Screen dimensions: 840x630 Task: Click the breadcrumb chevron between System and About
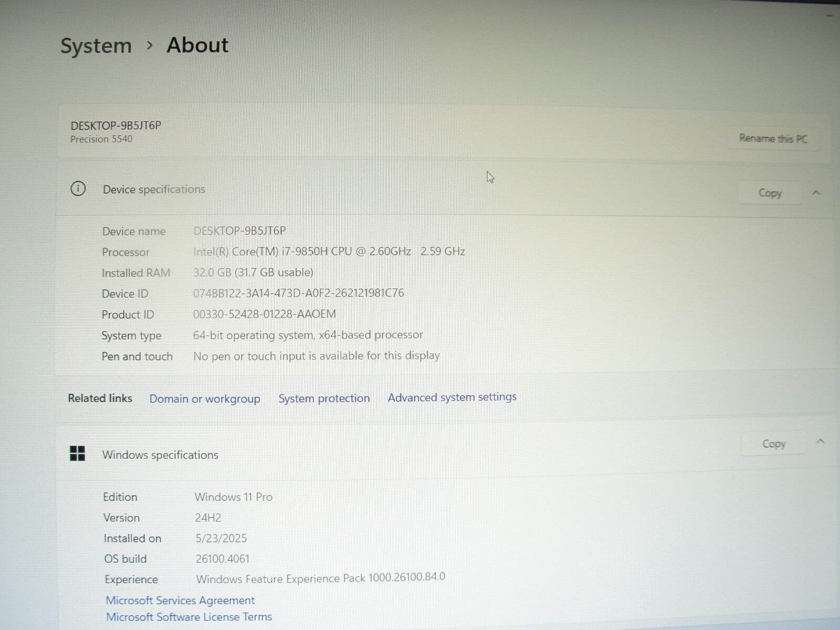pyautogui.click(x=150, y=46)
